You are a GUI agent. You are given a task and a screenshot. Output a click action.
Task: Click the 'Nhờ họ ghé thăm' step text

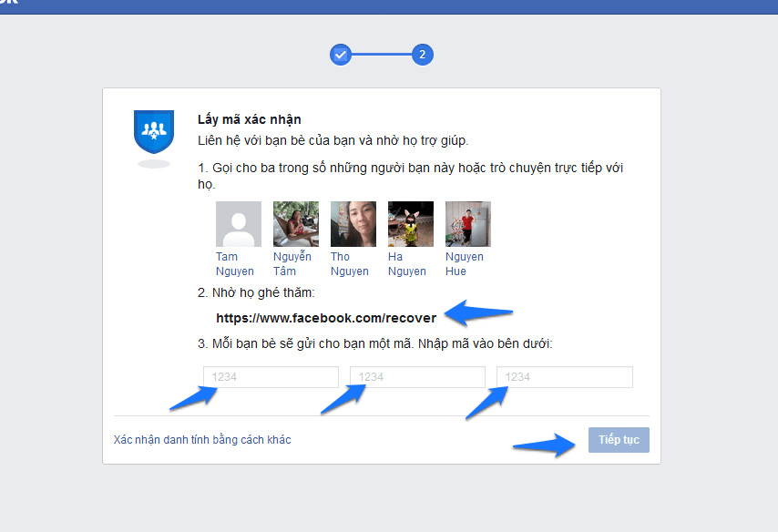pos(256,292)
